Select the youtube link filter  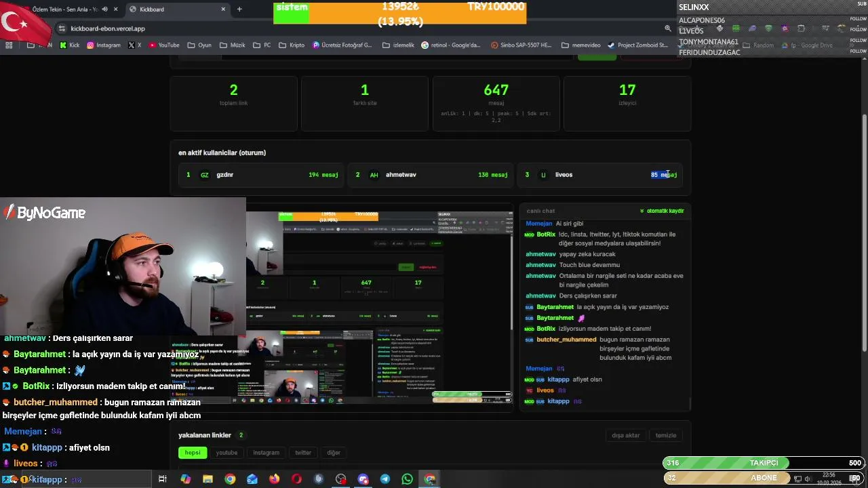pos(226,453)
